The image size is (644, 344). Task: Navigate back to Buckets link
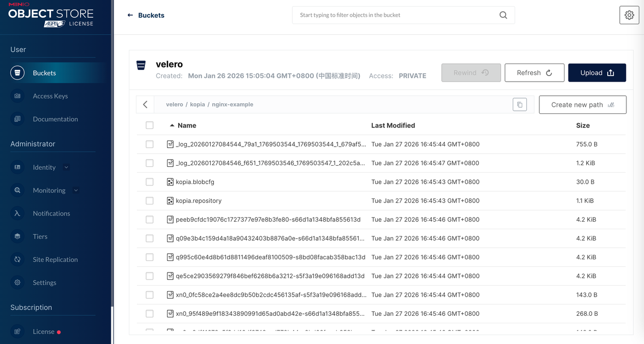click(146, 15)
